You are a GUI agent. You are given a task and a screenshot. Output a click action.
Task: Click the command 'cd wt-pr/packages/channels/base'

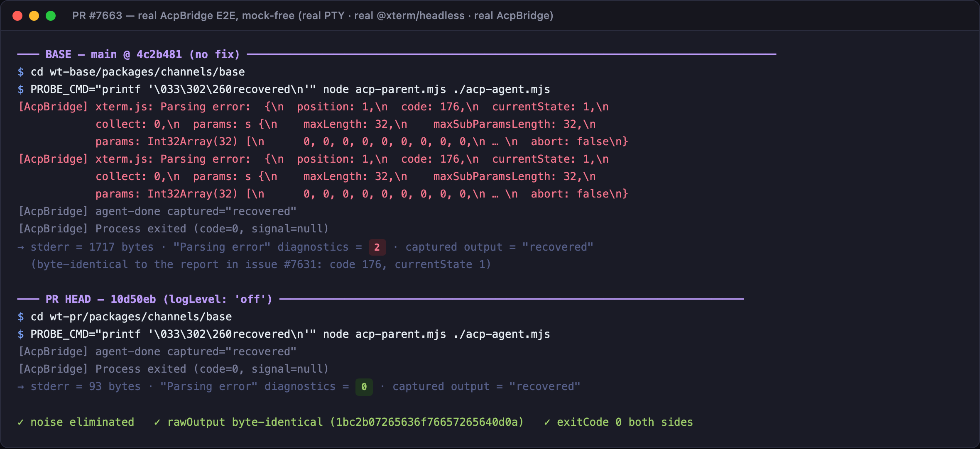(x=131, y=317)
